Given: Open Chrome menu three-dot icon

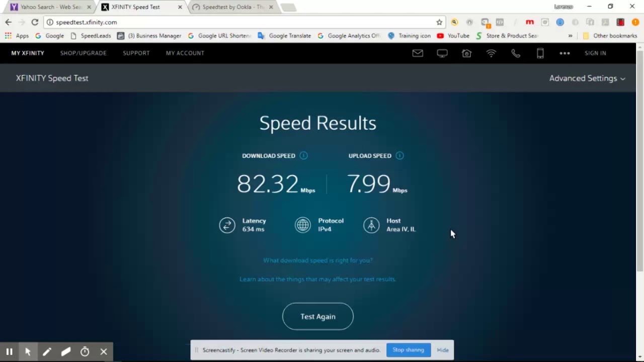Looking at the screenshot, I should (635, 22).
